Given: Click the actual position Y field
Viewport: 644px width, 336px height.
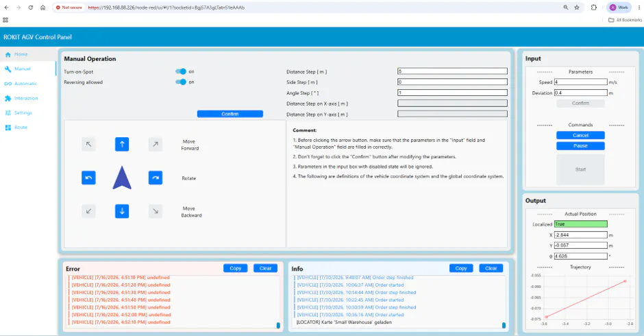Looking at the screenshot, I should click(x=580, y=245).
